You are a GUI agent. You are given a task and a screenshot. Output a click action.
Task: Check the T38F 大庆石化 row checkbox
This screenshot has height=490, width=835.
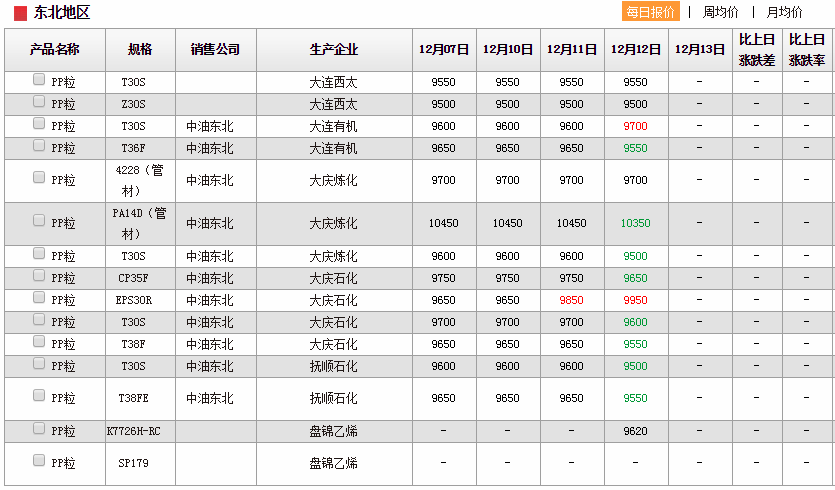click(39, 341)
